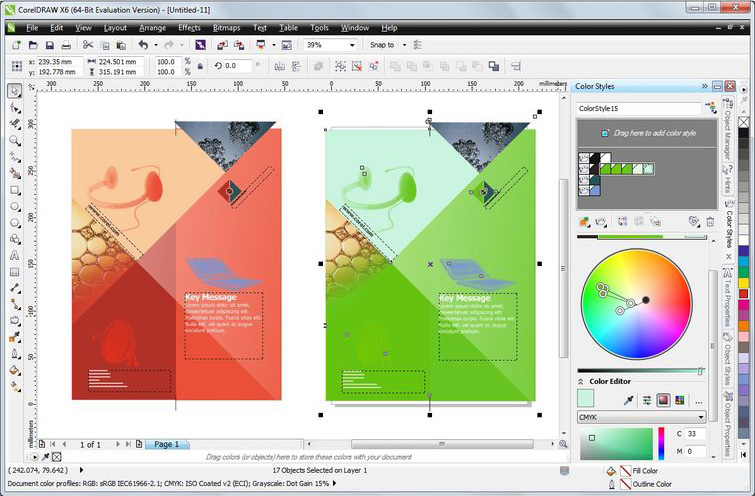The image size is (755, 496).
Task: Choose the Text tool
Action: coord(15,255)
